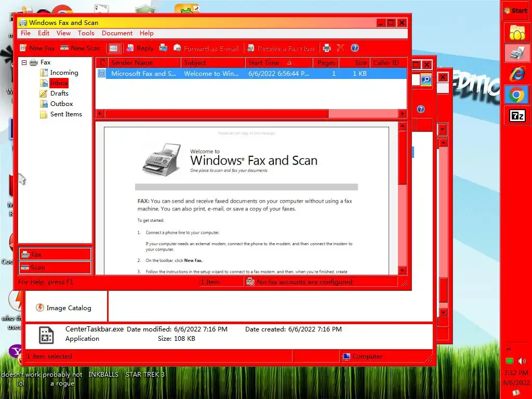Click the red X Delete toolbar icon
The image size is (532, 399).
tap(340, 48)
